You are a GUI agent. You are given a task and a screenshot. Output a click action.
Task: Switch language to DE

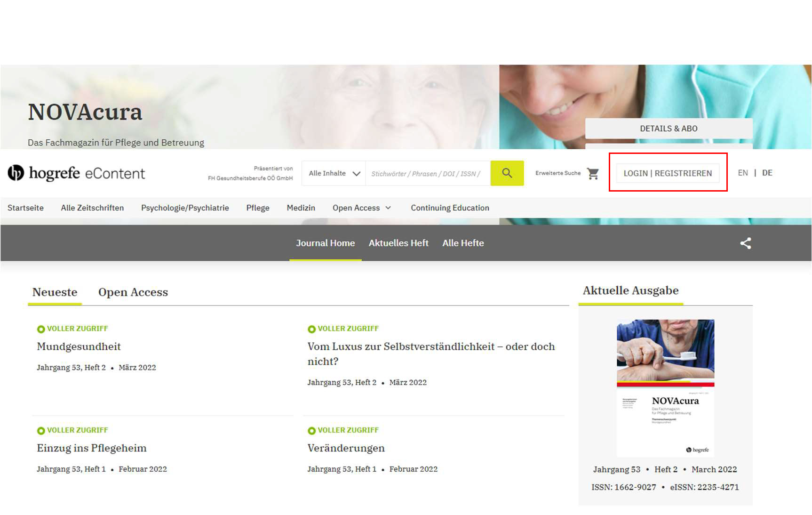click(767, 173)
